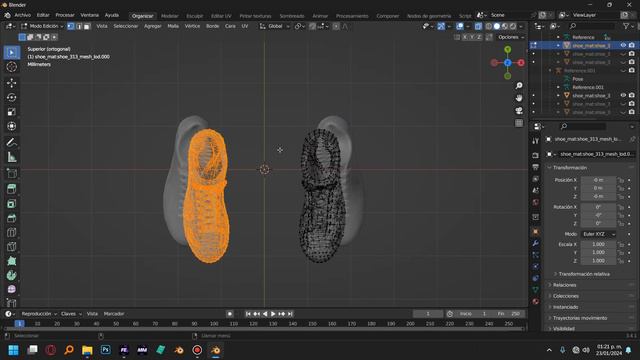Open the Modifiers wrench properties tab

(536, 243)
